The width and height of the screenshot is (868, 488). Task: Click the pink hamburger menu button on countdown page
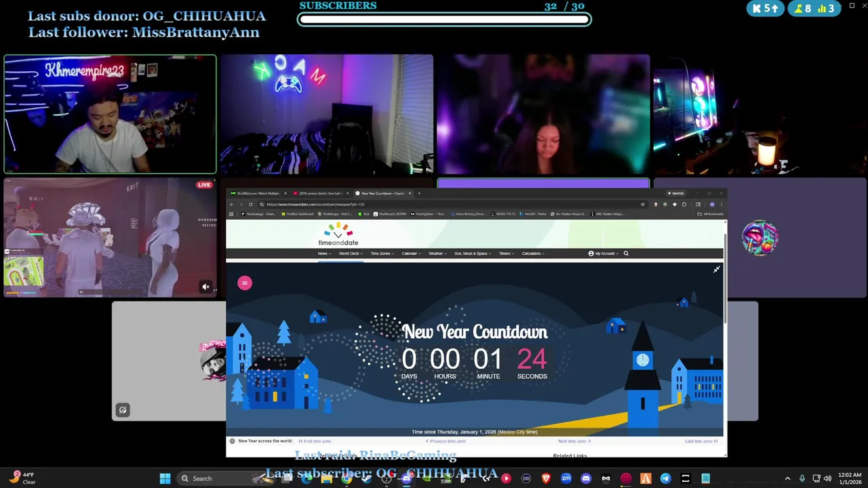[x=245, y=283]
